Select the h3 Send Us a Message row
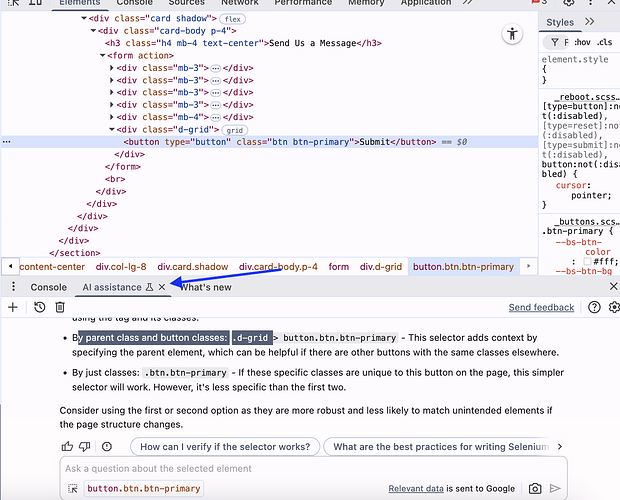Screen dimensions: 620x500 click(243, 43)
